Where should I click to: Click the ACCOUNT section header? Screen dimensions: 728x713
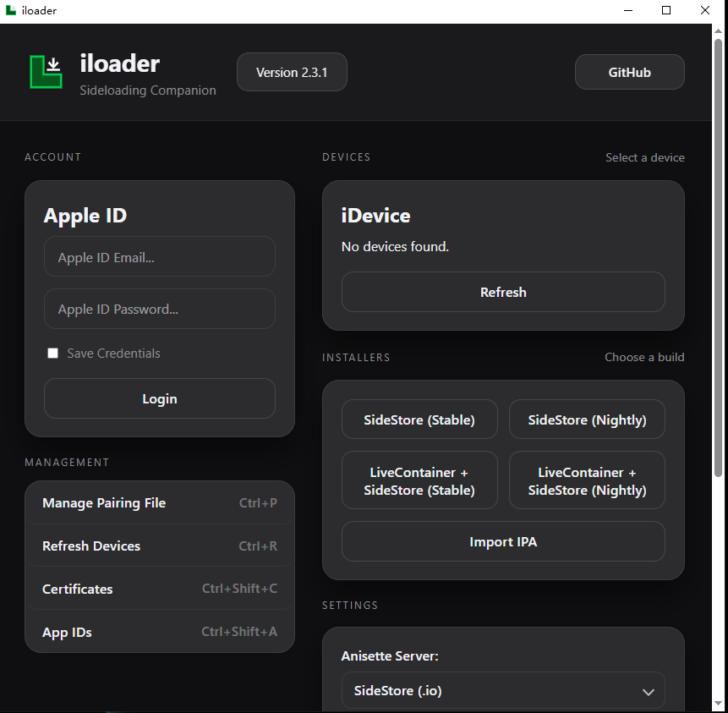coord(53,157)
